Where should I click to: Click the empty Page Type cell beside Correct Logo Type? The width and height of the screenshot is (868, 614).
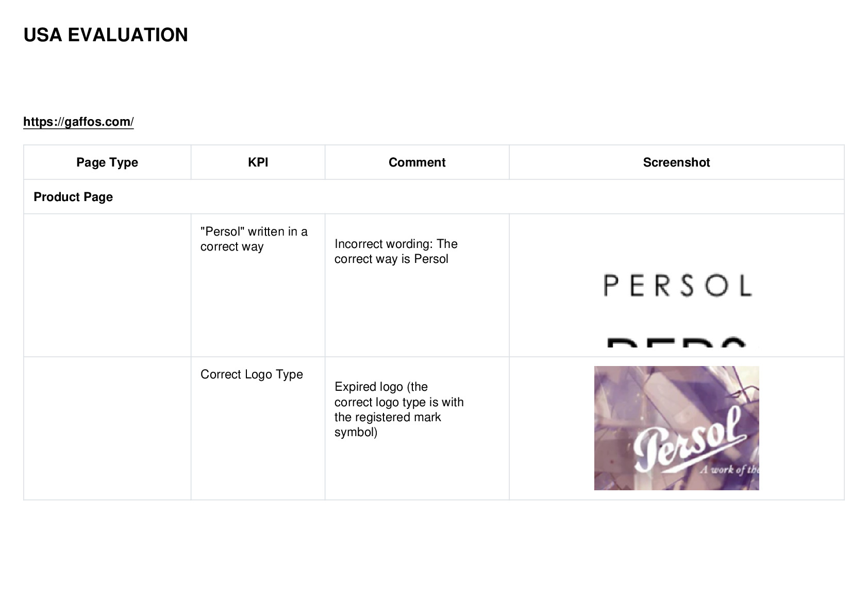107,428
